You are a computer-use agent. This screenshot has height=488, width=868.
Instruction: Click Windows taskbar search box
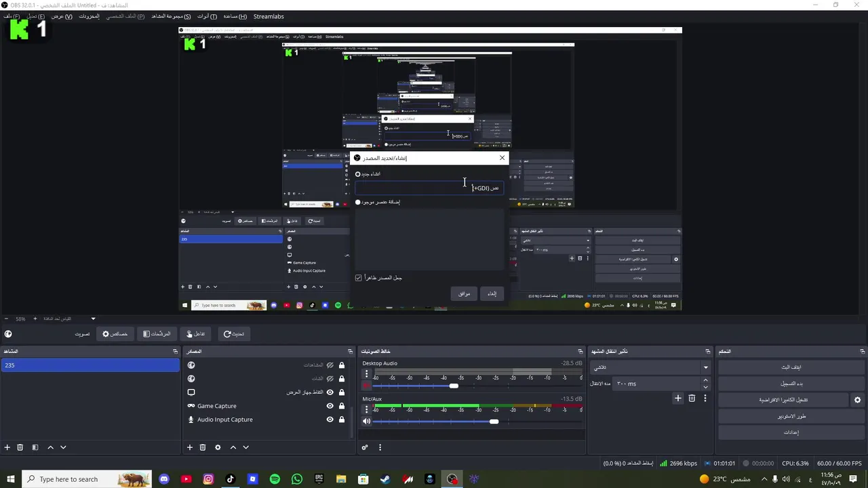(87, 479)
